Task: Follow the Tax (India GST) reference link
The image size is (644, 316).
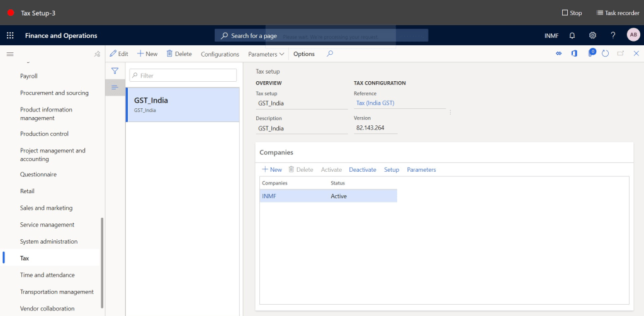Action: click(375, 103)
